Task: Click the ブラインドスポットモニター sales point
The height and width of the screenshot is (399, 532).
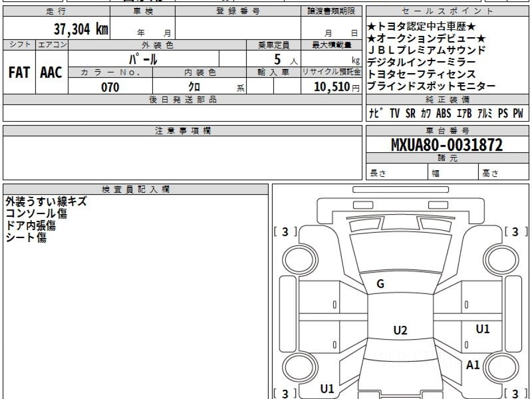Action: [431, 86]
